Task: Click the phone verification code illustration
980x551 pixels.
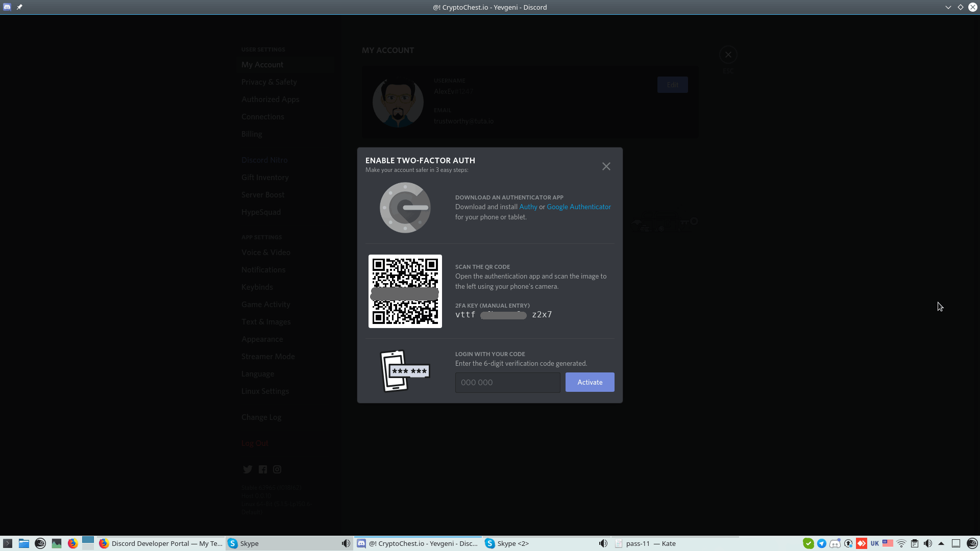Action: pos(405,371)
